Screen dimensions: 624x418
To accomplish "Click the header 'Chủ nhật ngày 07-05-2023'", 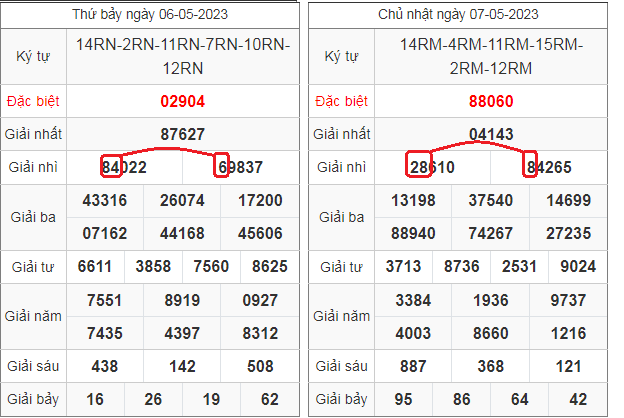I will point(458,14).
